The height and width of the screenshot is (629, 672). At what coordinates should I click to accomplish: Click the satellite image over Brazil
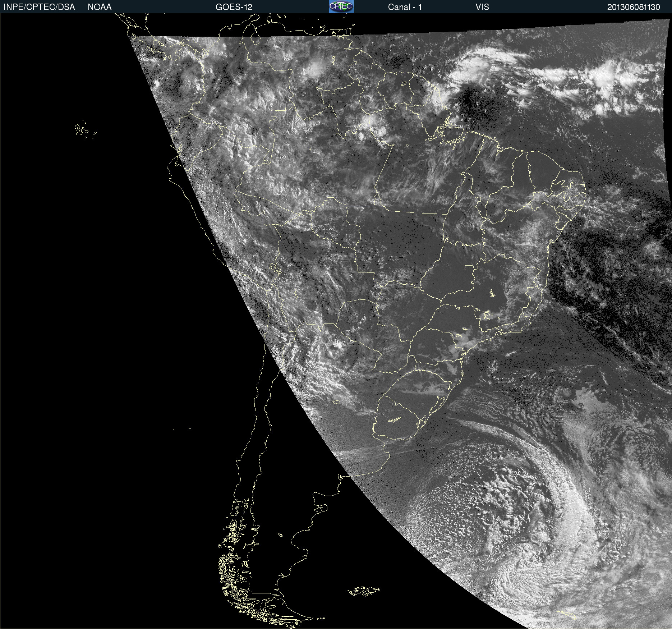tap(336, 321)
